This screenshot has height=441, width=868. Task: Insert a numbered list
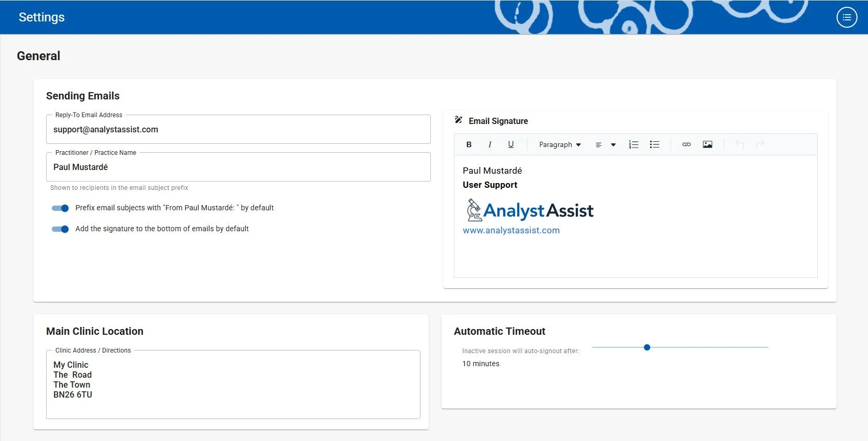(633, 144)
